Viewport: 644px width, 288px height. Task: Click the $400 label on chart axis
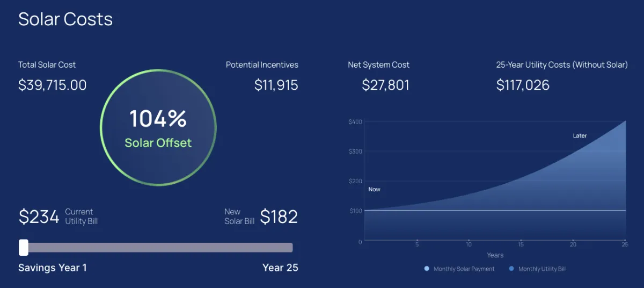click(355, 122)
